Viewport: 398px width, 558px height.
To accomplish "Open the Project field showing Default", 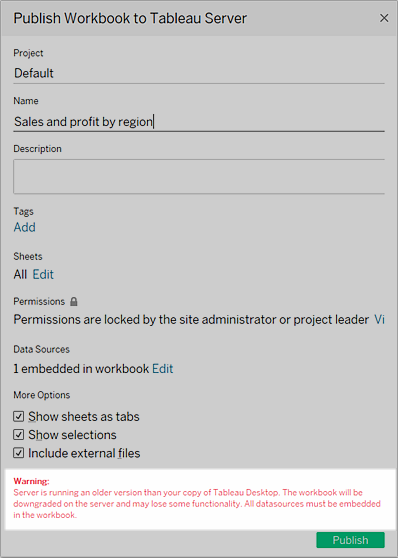I will click(199, 73).
